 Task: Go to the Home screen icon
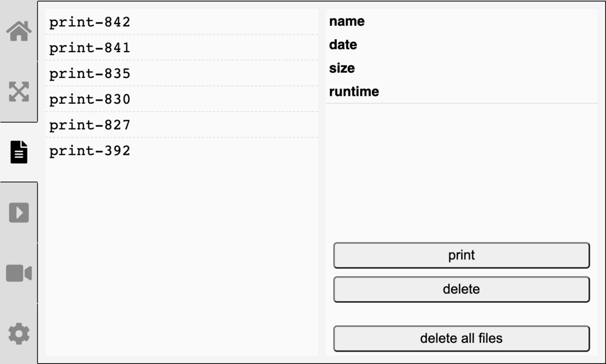(x=19, y=31)
